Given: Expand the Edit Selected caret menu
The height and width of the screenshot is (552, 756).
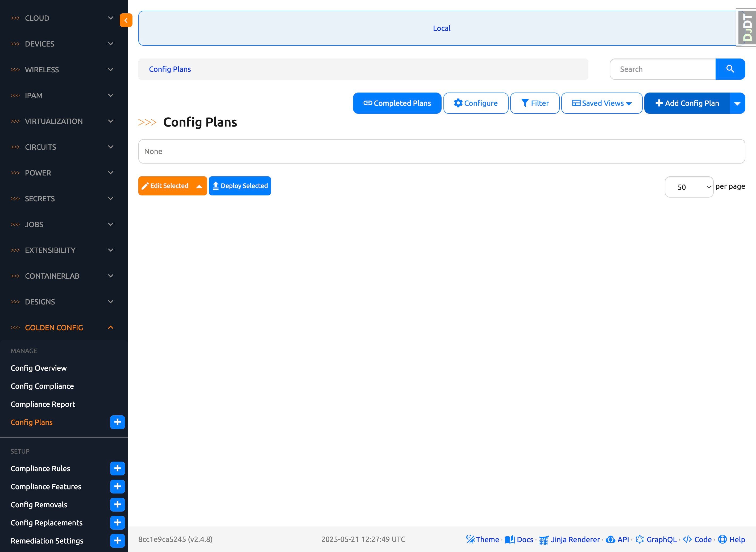Looking at the screenshot, I should (x=199, y=186).
